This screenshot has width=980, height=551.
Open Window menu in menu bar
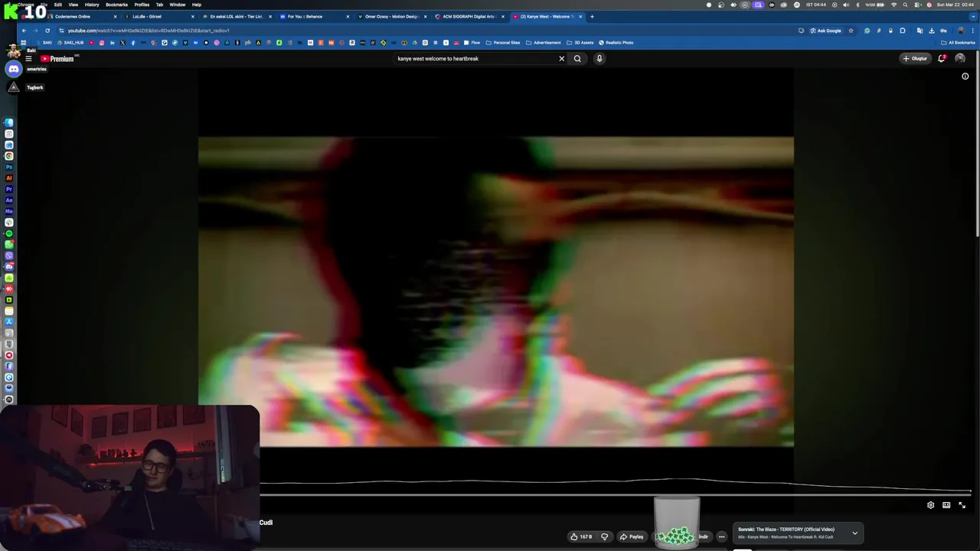(177, 5)
